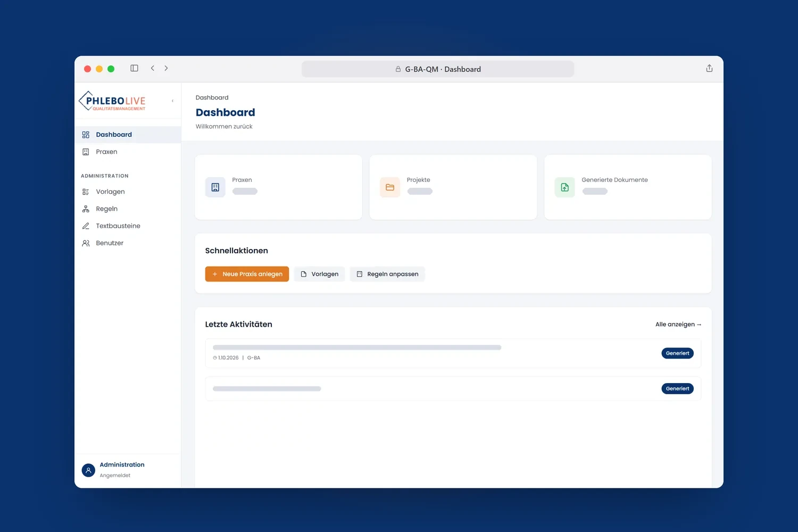Viewport: 798px width, 532px height.
Task: Click the Dashboard breadcrumb text
Action: pyautogui.click(x=212, y=97)
